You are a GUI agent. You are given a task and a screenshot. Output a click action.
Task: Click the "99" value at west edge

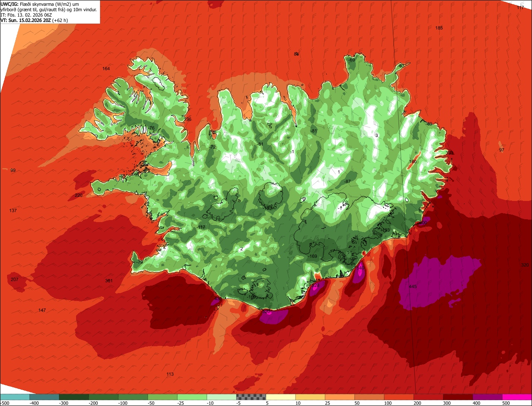13,171
